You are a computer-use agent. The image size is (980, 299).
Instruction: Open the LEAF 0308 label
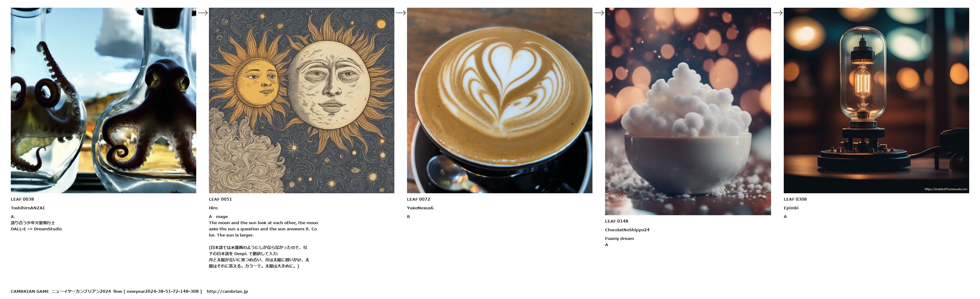[x=795, y=199]
